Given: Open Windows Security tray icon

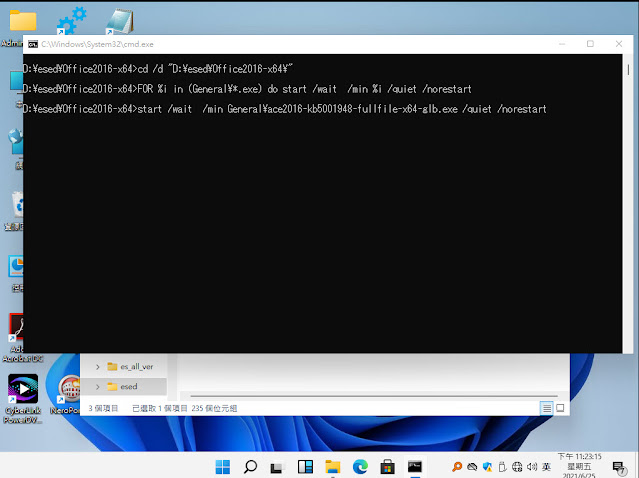Looking at the screenshot, I should coord(487,467).
